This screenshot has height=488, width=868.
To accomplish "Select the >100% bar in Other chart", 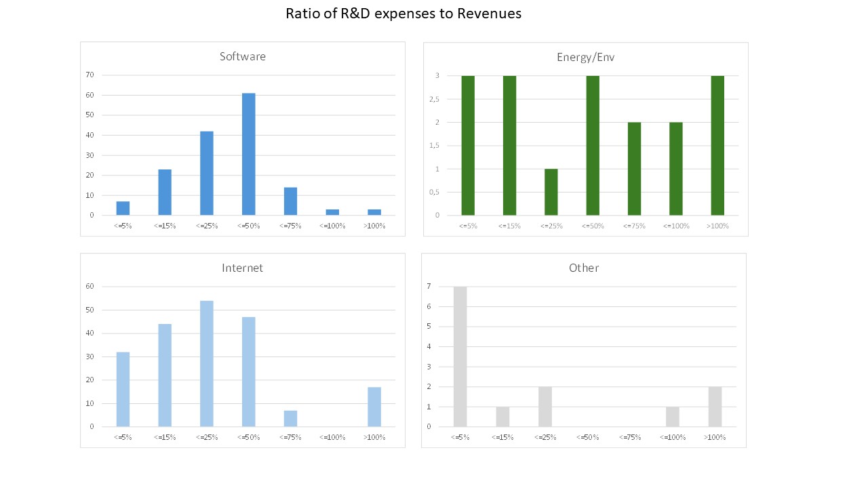I will [x=715, y=407].
